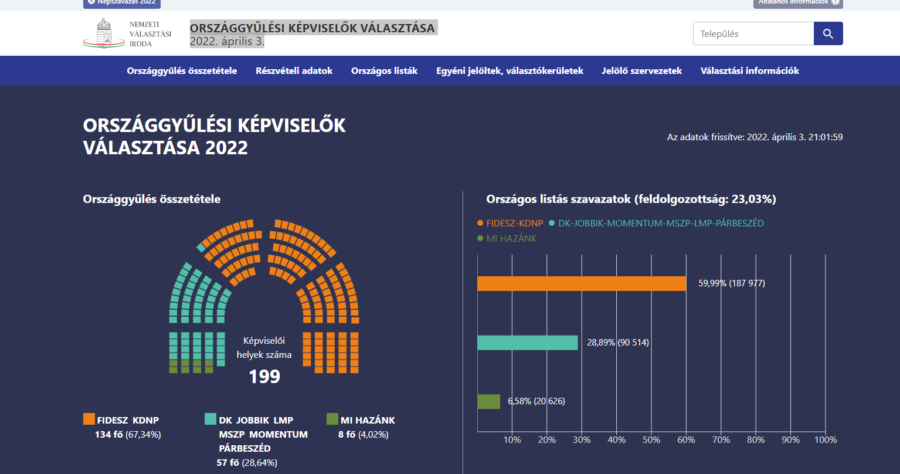Click the data refresh timestamp text
The image size is (900, 474).
tap(755, 137)
